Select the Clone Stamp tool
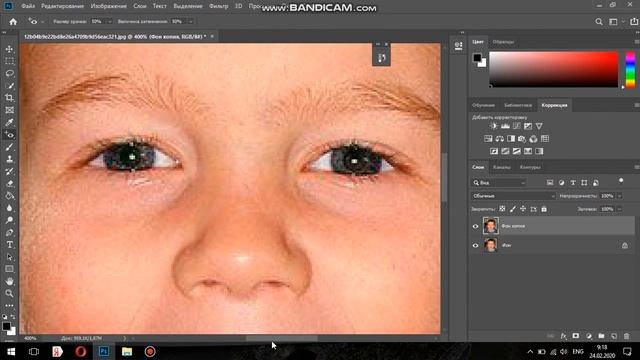 tap(9, 159)
